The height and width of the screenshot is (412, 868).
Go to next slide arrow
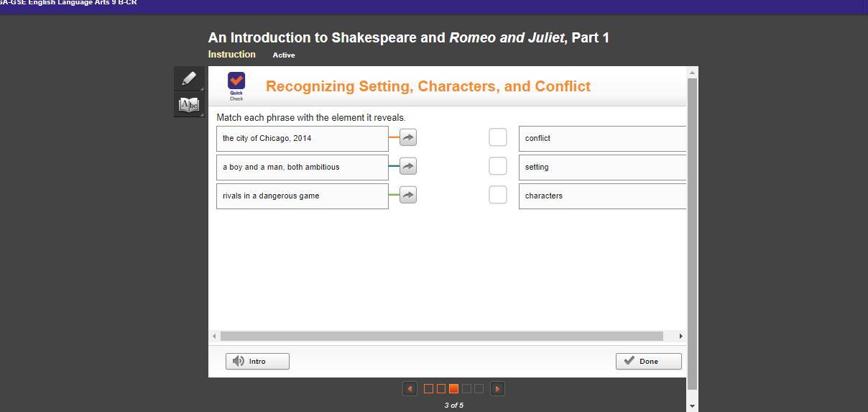[497, 388]
